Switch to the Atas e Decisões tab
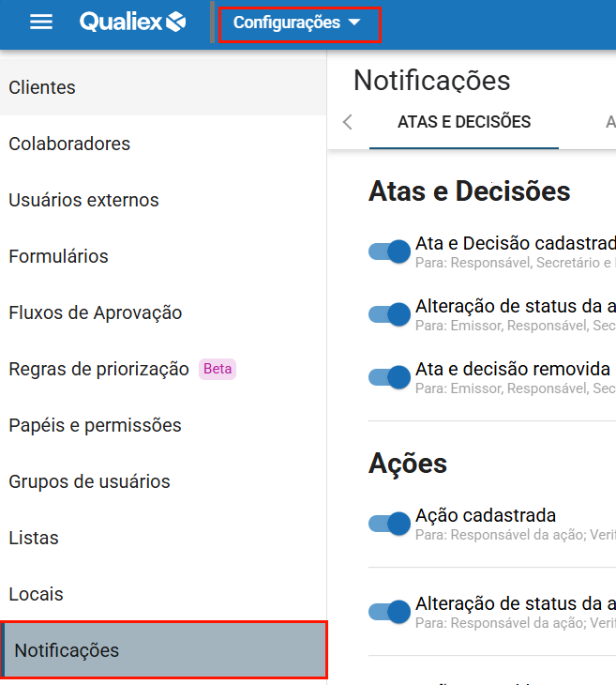 [x=463, y=122]
